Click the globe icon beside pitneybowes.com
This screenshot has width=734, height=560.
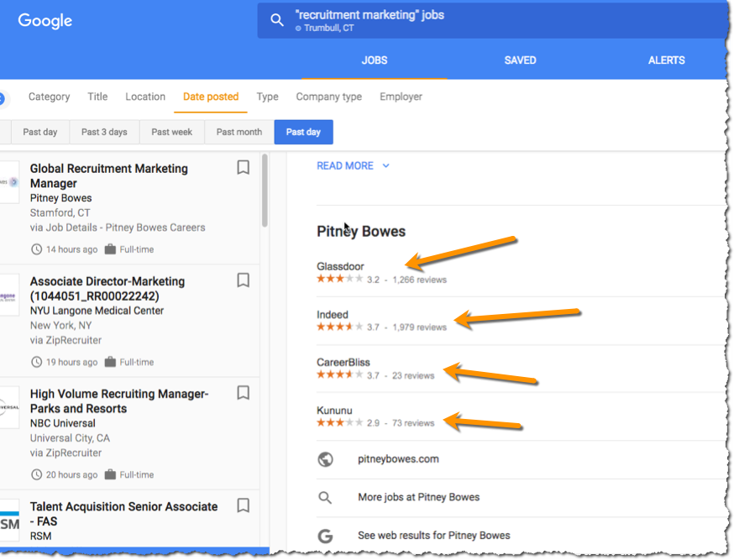[326, 459]
